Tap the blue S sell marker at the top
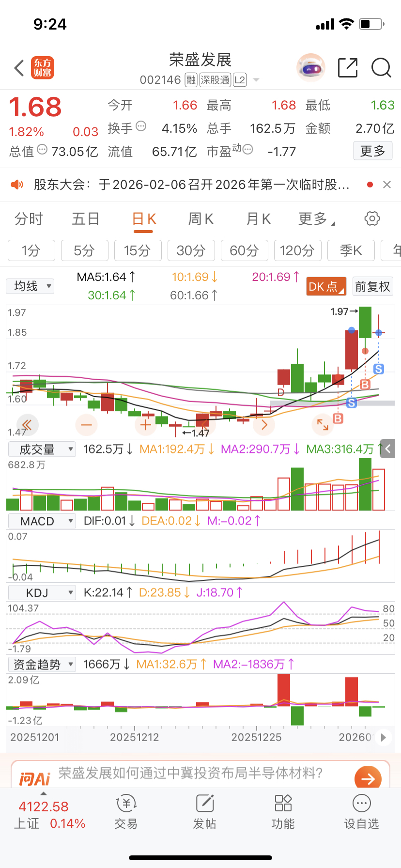The height and width of the screenshot is (868, 401). point(379,369)
